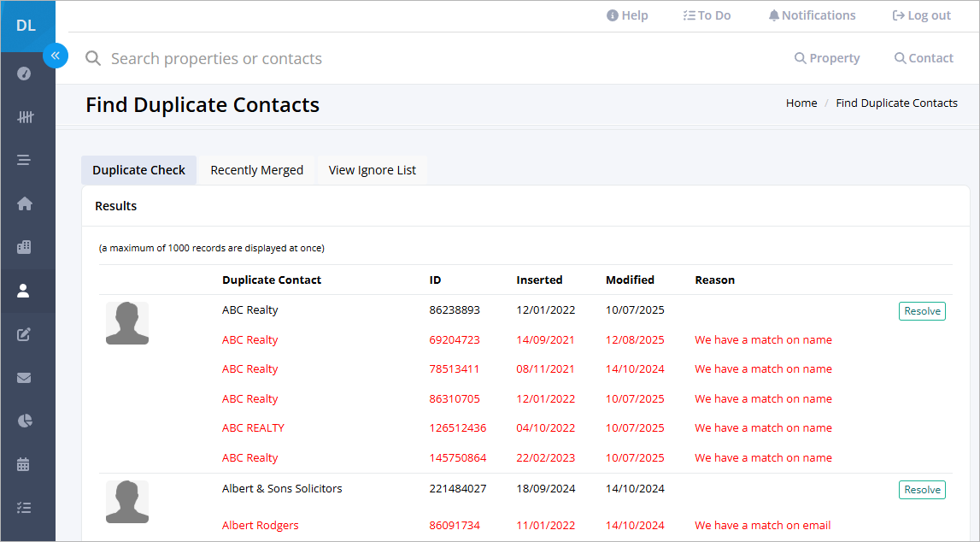The image size is (980, 542).
Task: Collapse the sidebar with the double-chevron button
Action: [x=56, y=56]
